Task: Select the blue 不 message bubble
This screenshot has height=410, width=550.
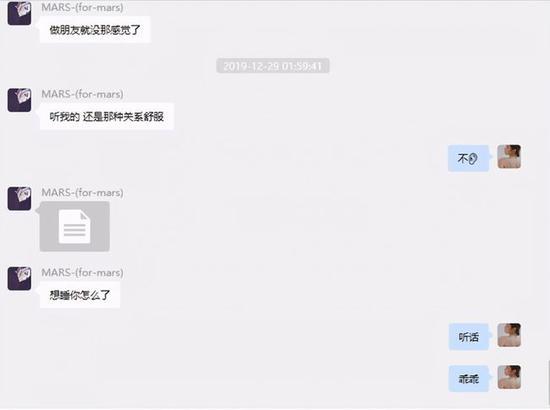Action: tap(468, 158)
